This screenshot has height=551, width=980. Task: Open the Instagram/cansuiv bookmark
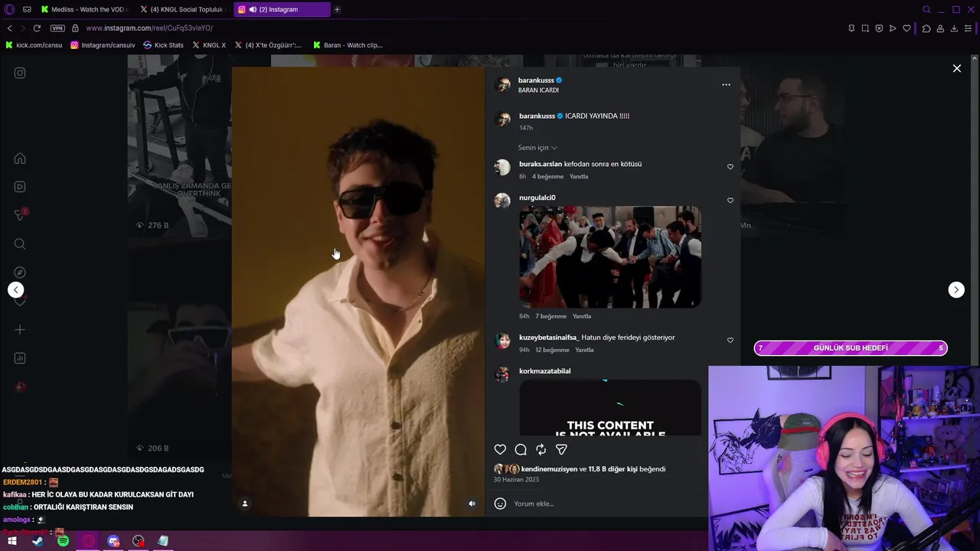click(x=103, y=45)
